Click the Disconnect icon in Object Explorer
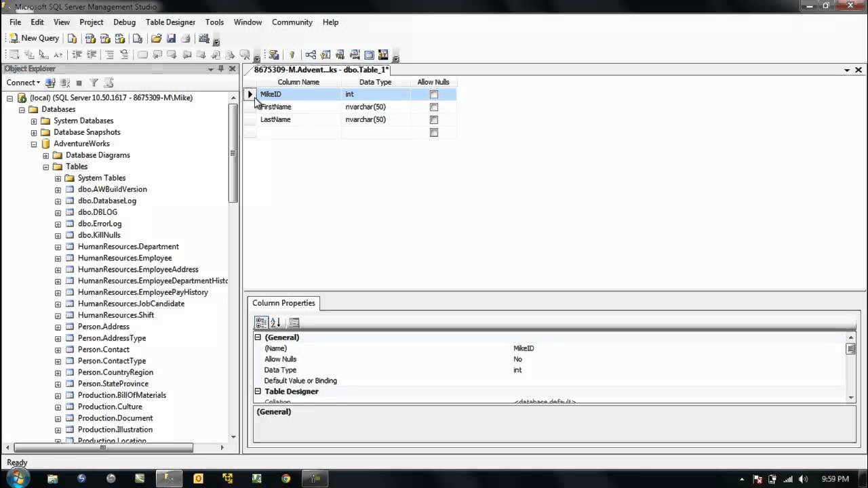Screen dimensions: 868x488 [x=65, y=83]
